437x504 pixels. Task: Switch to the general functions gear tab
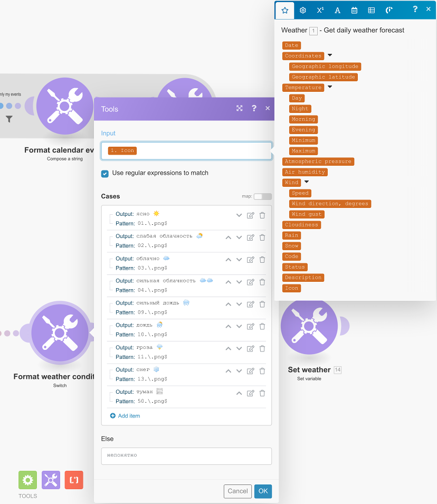coord(302,10)
